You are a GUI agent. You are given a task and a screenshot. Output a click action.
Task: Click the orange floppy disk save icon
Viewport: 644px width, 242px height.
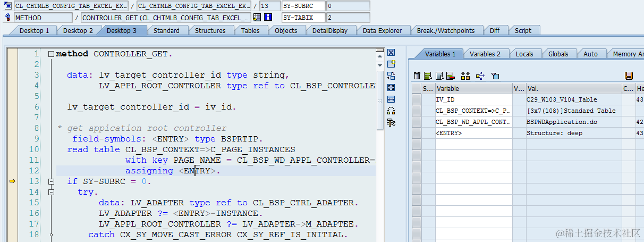629,76
